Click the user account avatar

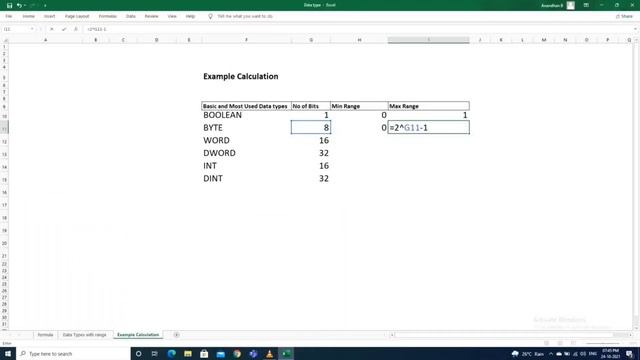tap(571, 5)
